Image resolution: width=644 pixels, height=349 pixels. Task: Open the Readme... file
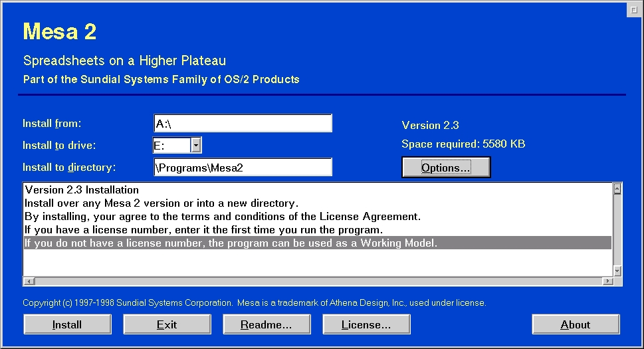coord(267,324)
